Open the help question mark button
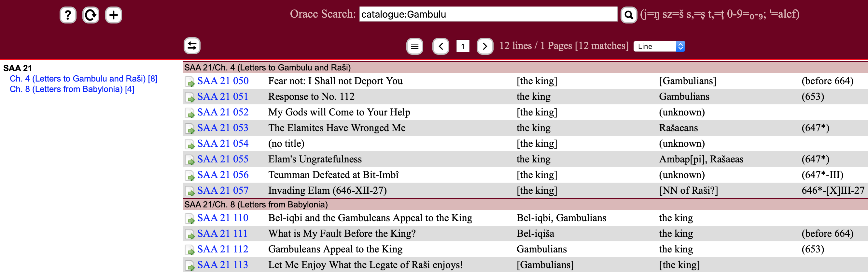The image size is (868, 272). pos(68,15)
